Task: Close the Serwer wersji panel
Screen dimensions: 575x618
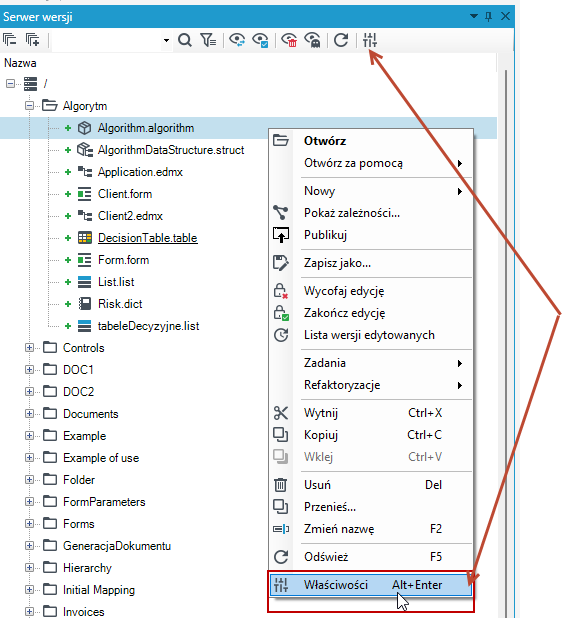Action: (505, 16)
